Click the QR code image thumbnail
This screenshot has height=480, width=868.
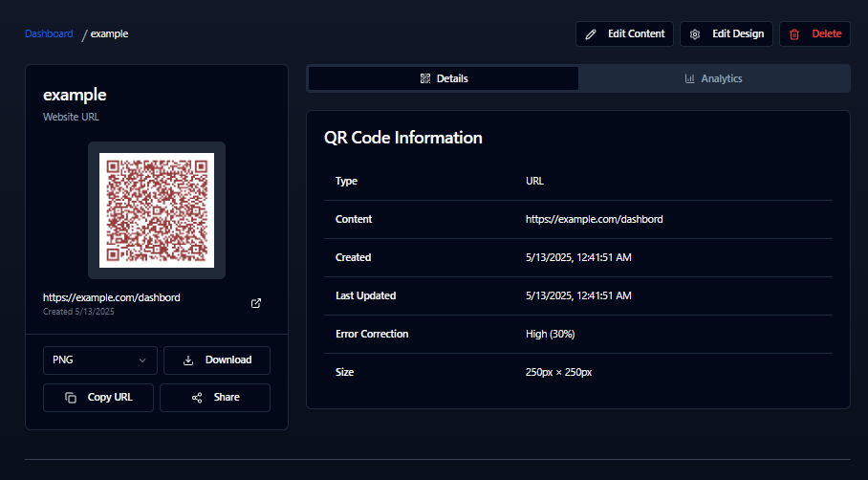(x=157, y=210)
